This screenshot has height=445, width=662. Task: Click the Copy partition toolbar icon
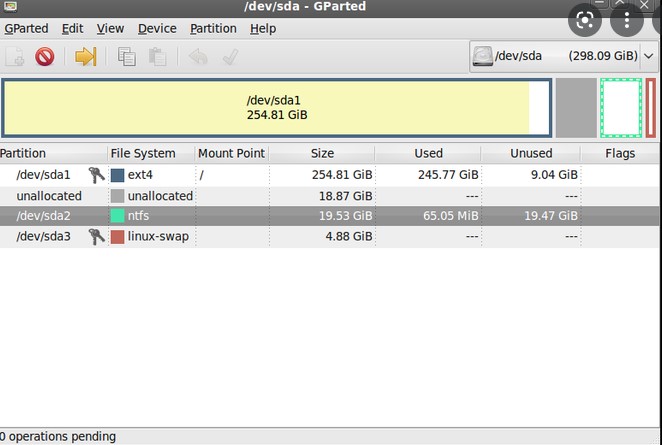pyautogui.click(x=127, y=57)
